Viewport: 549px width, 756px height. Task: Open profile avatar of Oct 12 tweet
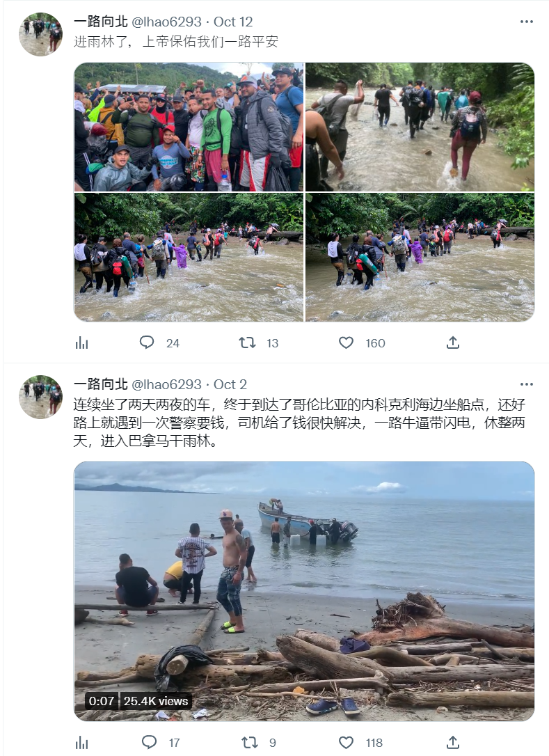(x=40, y=34)
